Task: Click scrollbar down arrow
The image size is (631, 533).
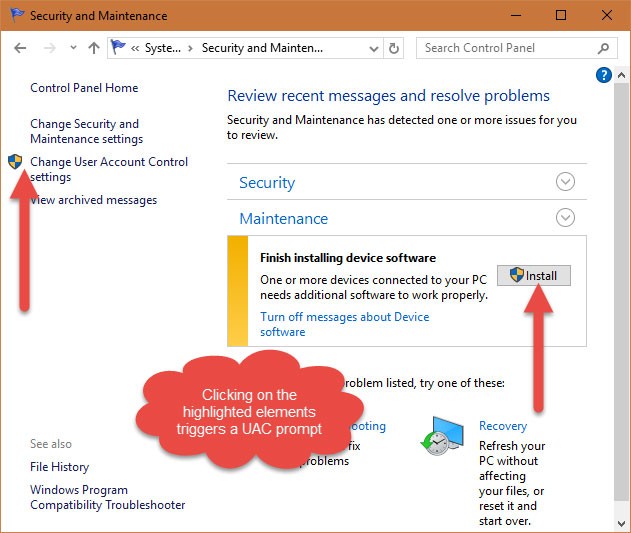Action: coord(622,523)
